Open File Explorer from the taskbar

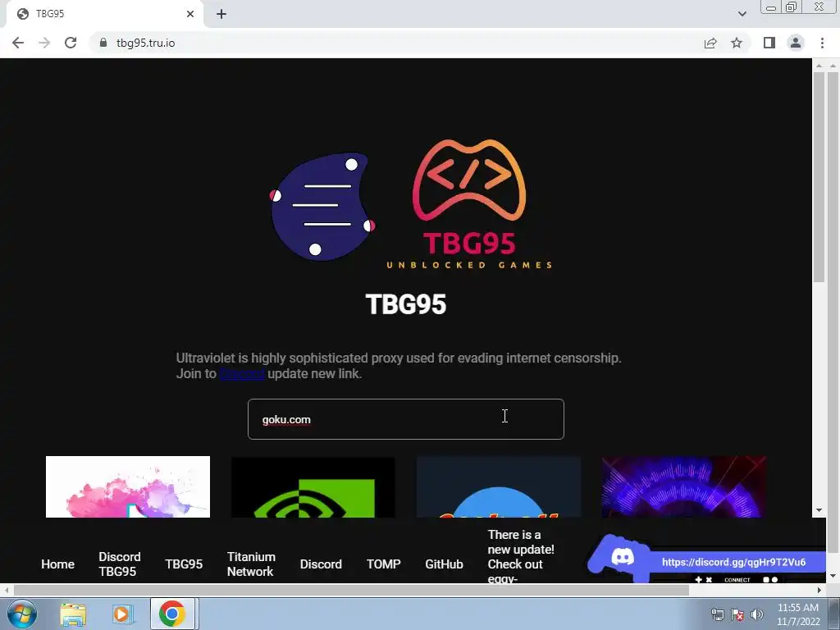[x=73, y=614]
